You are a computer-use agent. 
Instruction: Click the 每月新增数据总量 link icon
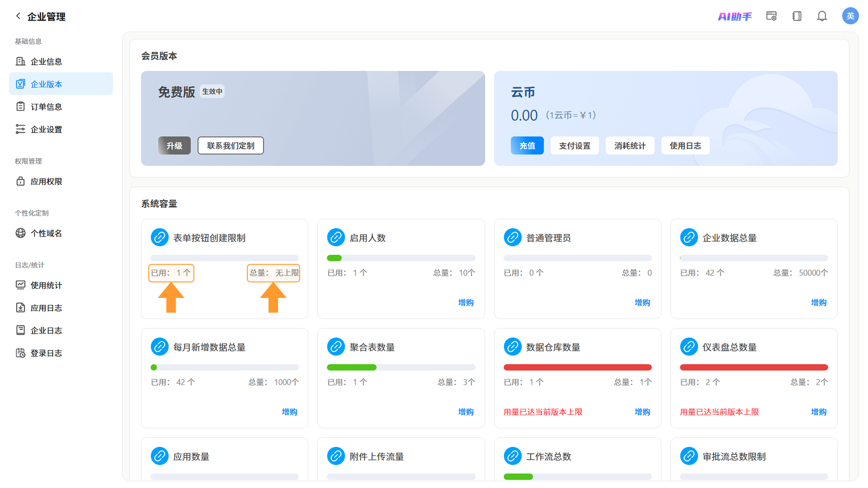point(159,347)
